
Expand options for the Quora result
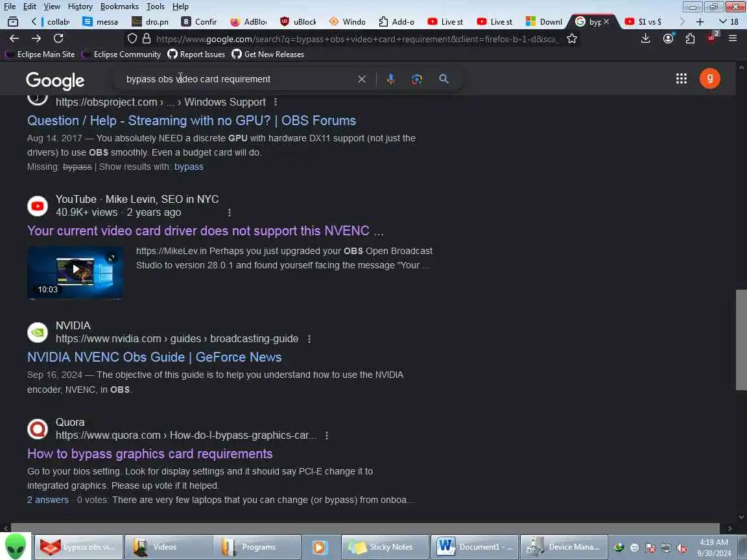[x=327, y=436]
